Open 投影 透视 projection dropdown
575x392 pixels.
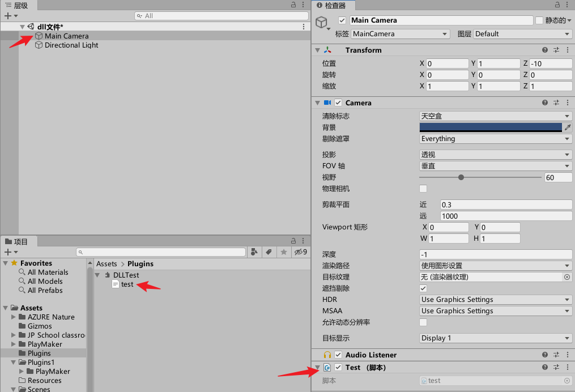point(496,155)
